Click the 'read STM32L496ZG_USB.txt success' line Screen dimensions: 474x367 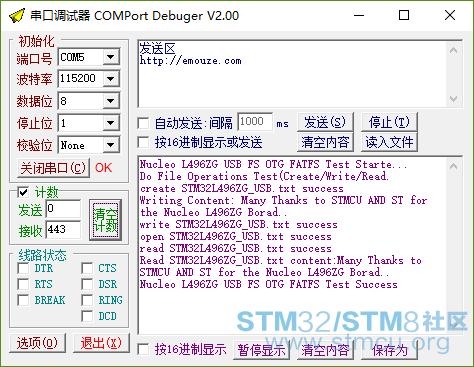(x=235, y=249)
